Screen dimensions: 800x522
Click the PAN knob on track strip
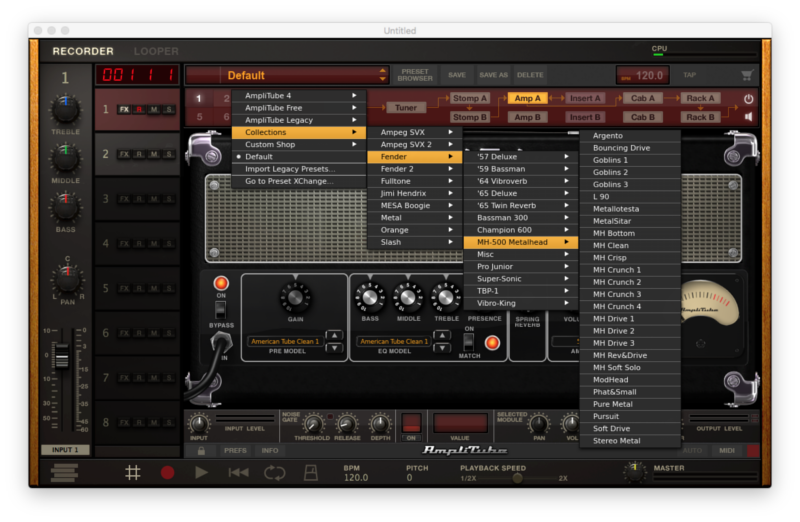tap(67, 280)
